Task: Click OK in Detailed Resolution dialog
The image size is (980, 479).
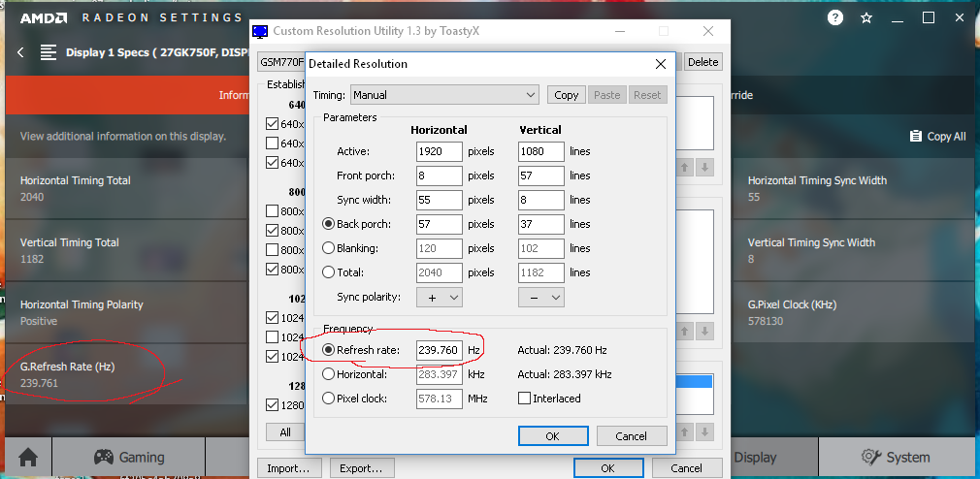Action: pyautogui.click(x=552, y=435)
